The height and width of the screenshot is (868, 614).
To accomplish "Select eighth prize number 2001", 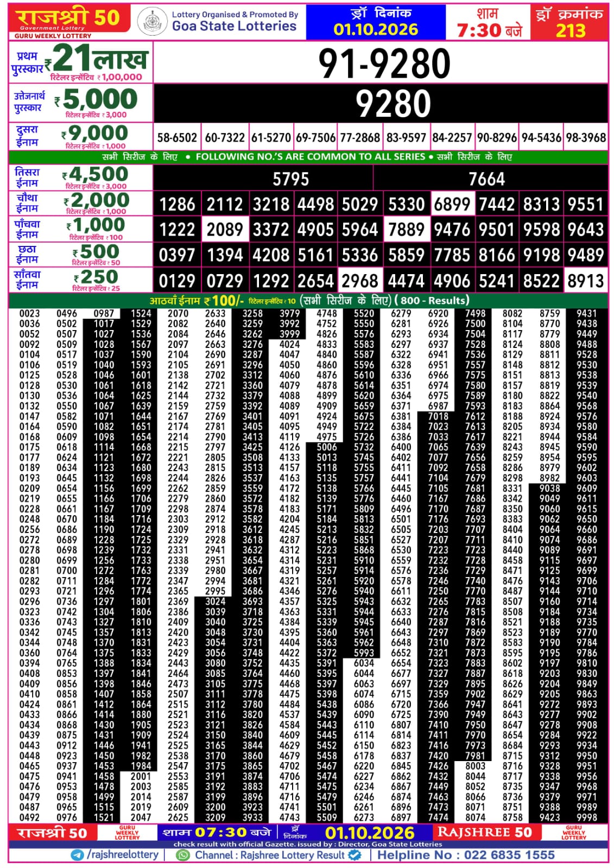I will tap(141, 776).
